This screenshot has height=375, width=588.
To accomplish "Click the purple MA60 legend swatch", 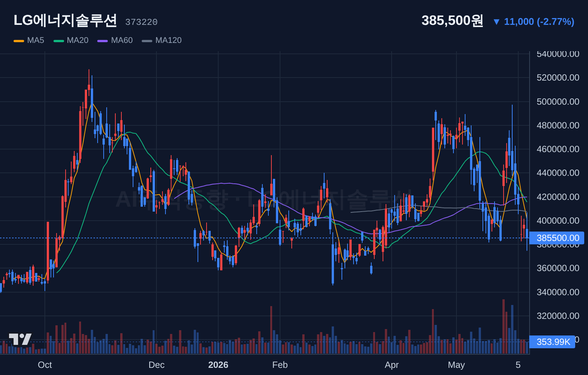I will 103,41.
